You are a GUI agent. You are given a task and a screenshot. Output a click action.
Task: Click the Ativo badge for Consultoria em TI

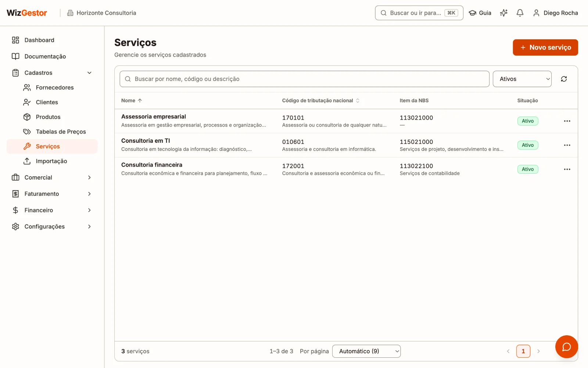[528, 145]
